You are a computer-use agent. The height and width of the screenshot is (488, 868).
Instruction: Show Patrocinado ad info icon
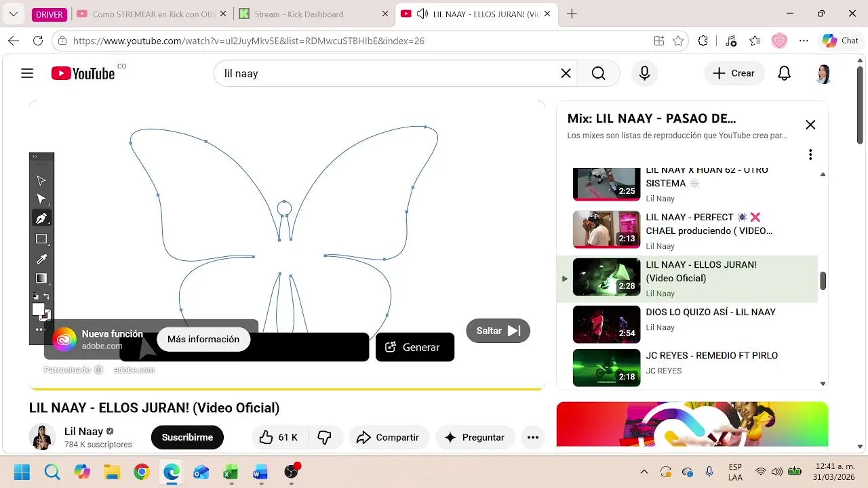(x=98, y=370)
